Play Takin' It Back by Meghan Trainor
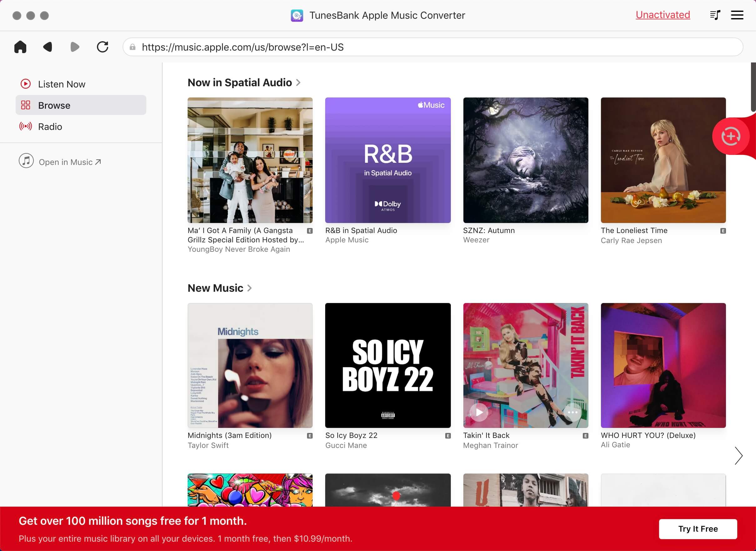This screenshot has height=551, width=756. point(478,411)
